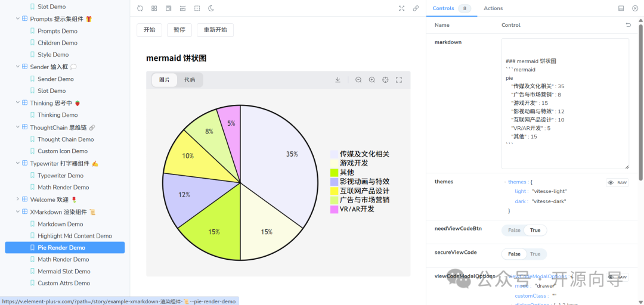
Task: Collapse the ThoughtChain 思维链 group
Action: pos(18,127)
